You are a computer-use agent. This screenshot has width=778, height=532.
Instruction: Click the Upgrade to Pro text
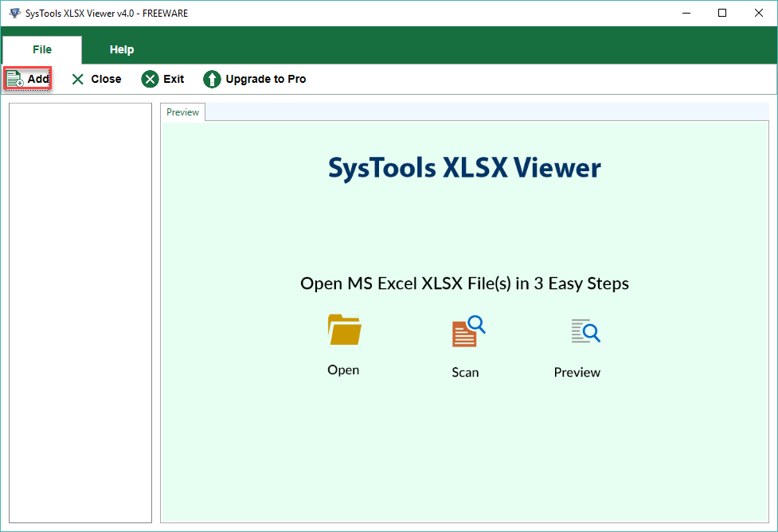click(x=266, y=79)
